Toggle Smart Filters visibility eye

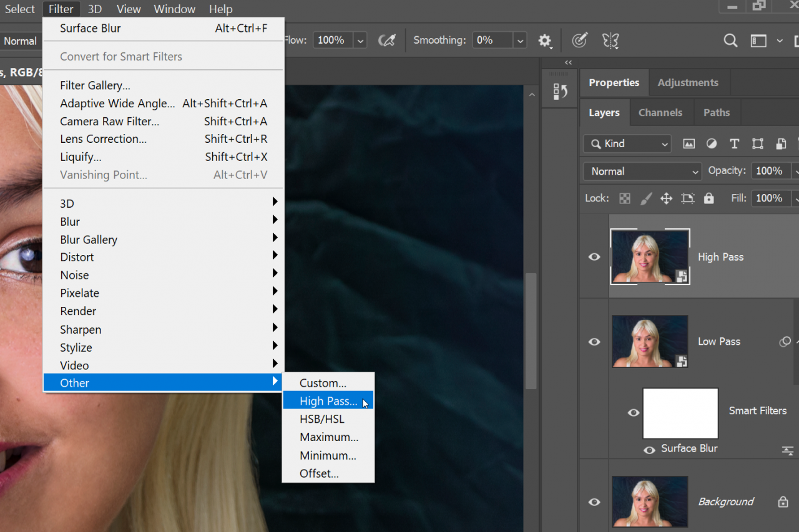pos(634,412)
